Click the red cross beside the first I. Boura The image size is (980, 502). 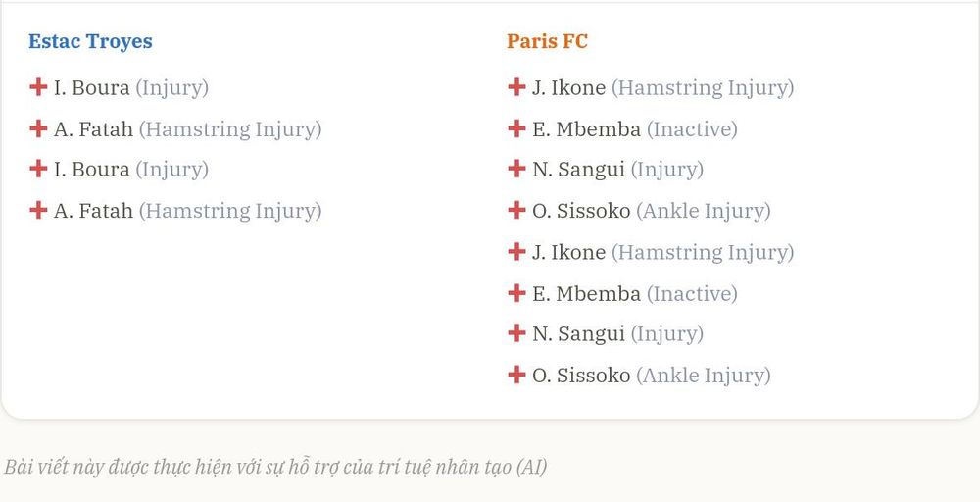(x=38, y=87)
